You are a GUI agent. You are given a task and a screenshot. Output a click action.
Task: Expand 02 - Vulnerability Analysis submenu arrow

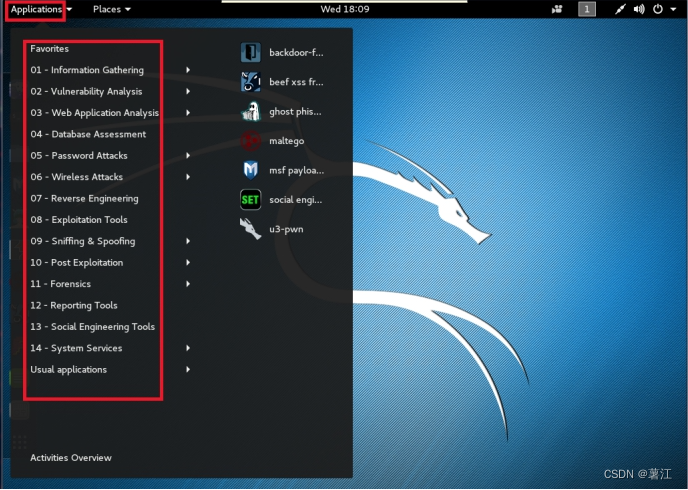coord(188,91)
